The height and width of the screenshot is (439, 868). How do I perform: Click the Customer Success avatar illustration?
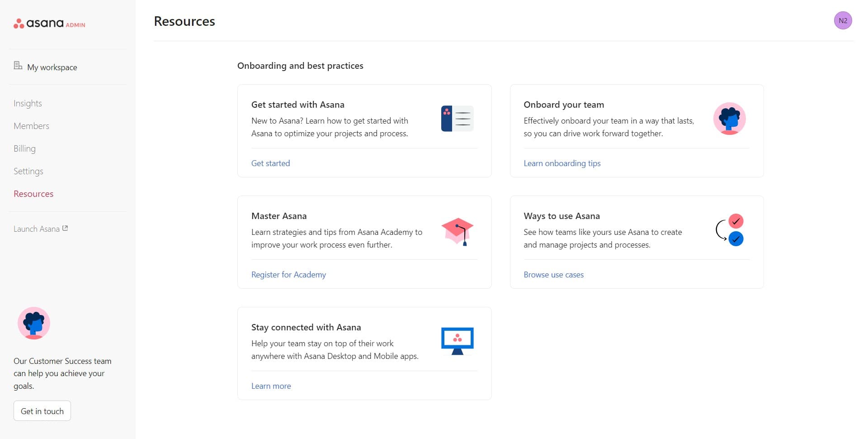coord(33,323)
